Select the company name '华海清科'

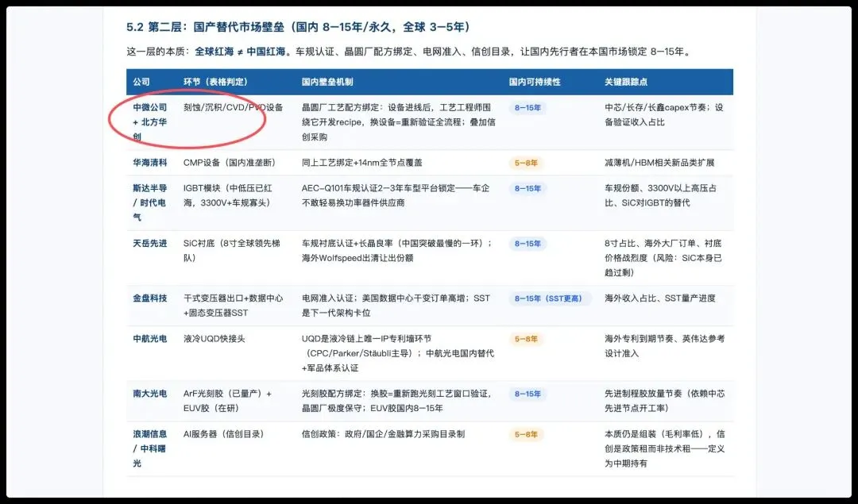point(150,163)
